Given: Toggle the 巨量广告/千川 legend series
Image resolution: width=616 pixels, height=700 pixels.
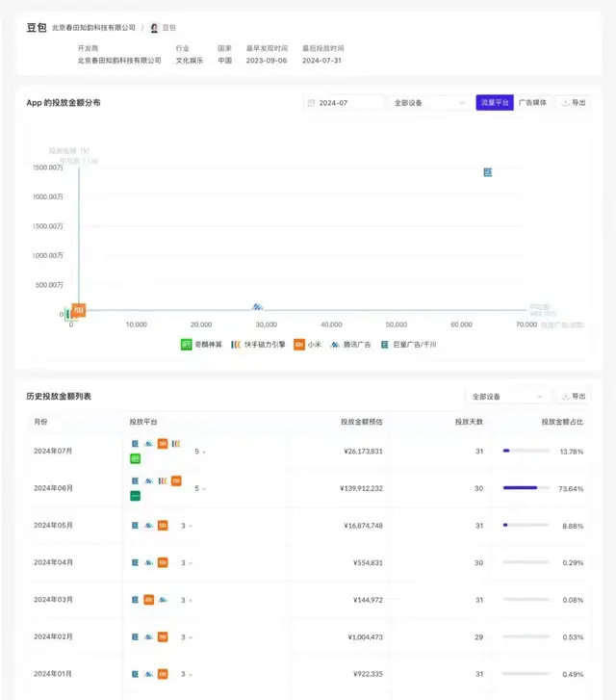Looking at the screenshot, I should [x=408, y=344].
